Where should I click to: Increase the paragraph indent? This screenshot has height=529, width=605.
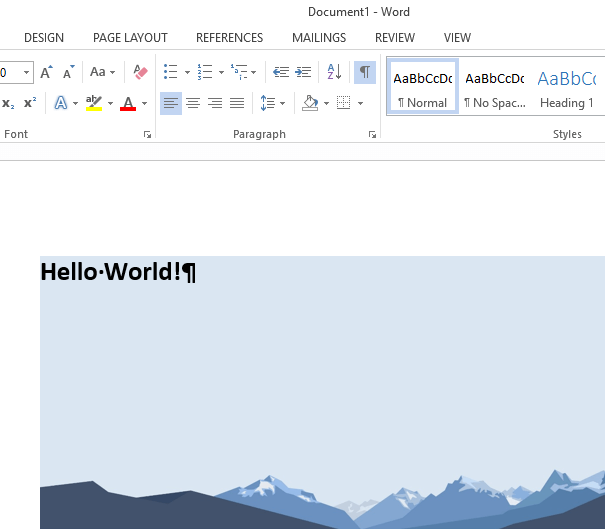303,72
